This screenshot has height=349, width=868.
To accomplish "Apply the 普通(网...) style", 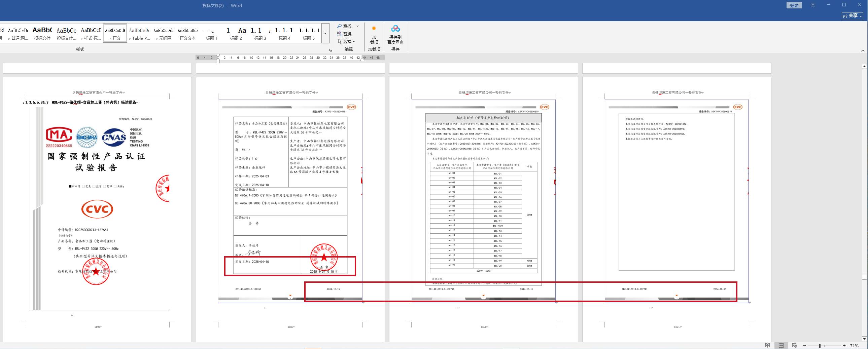I will coord(18,33).
